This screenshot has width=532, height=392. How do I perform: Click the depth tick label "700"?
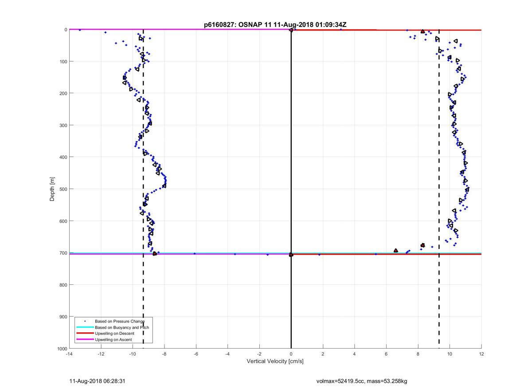coord(63,252)
